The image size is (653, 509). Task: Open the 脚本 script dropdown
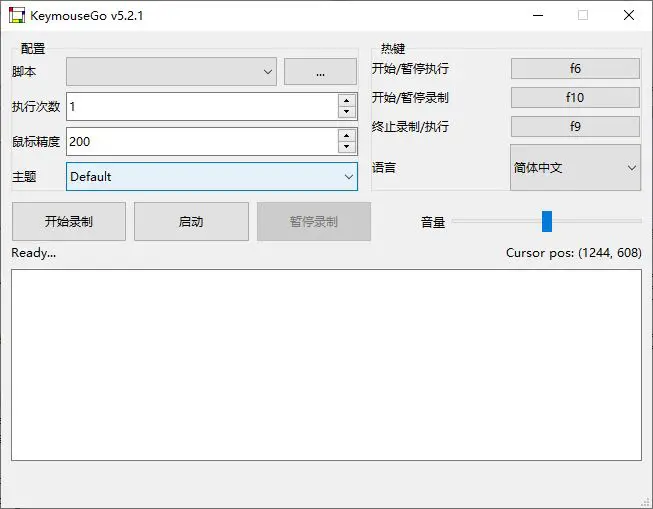coord(171,72)
